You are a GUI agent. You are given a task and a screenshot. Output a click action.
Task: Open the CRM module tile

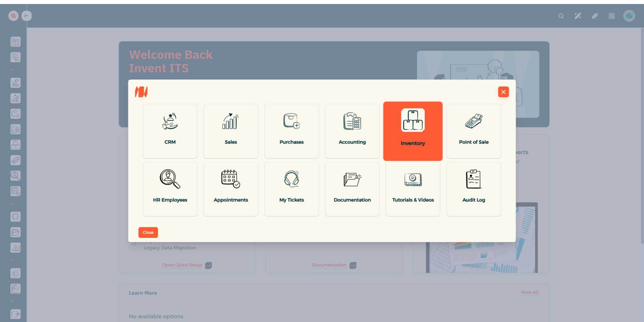click(x=170, y=131)
